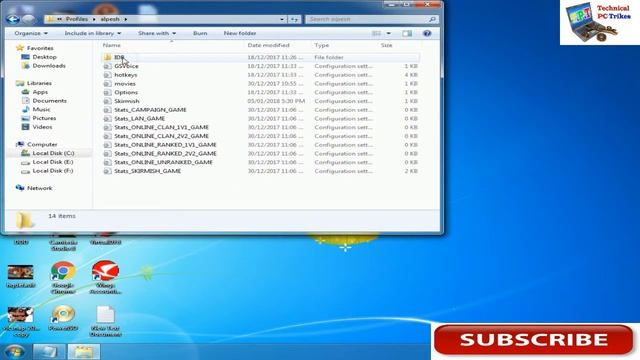Click the SUBSCRIBE button
Screen dimensions: 640x360
tap(534, 340)
